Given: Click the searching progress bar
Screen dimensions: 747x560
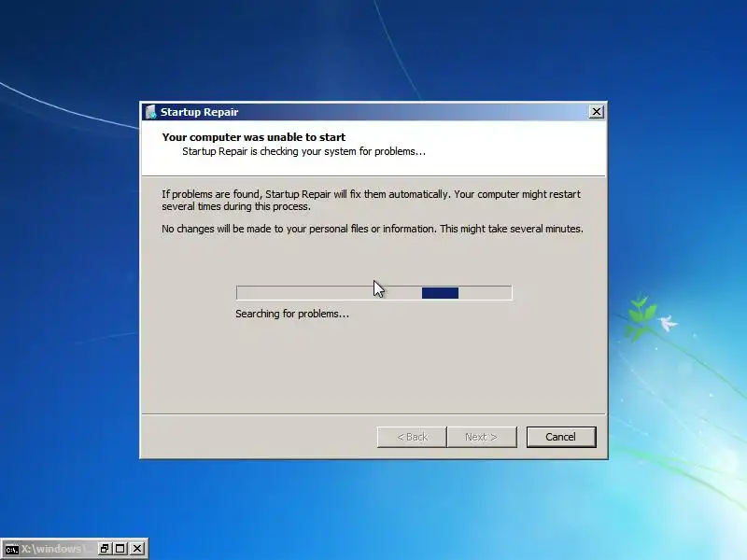Looking at the screenshot, I should click(x=374, y=293).
